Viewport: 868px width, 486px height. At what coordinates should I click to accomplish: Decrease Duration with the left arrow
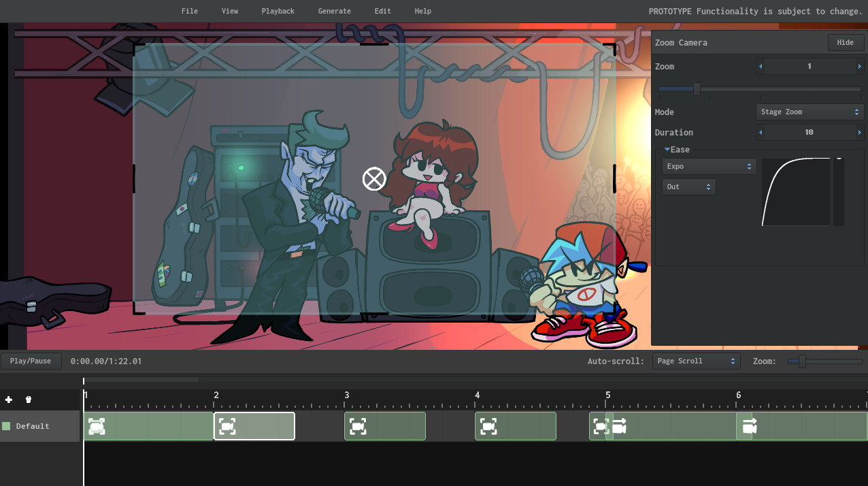click(761, 133)
